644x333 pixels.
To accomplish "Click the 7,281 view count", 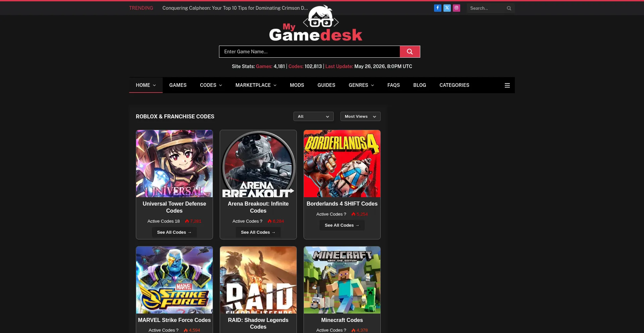I will (196, 221).
